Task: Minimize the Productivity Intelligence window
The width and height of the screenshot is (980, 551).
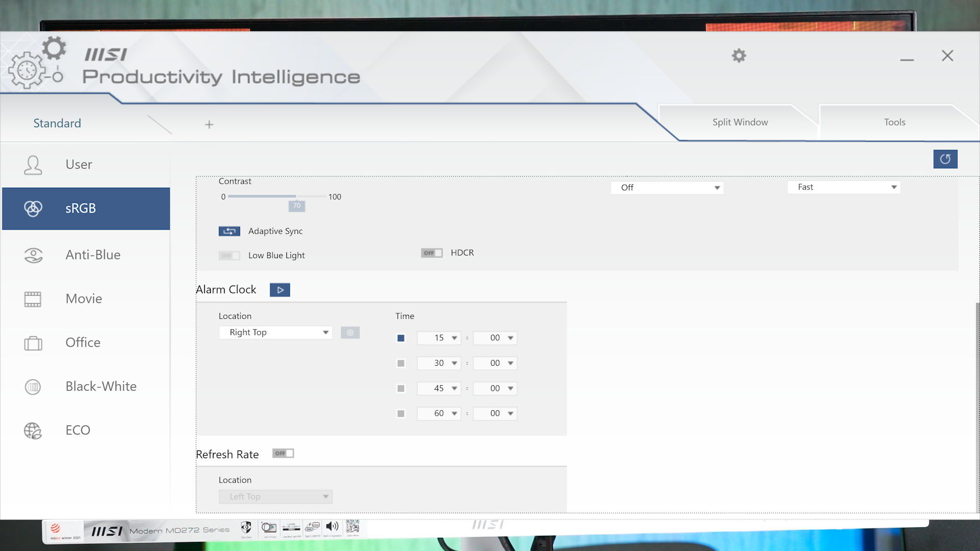Action: click(x=907, y=59)
